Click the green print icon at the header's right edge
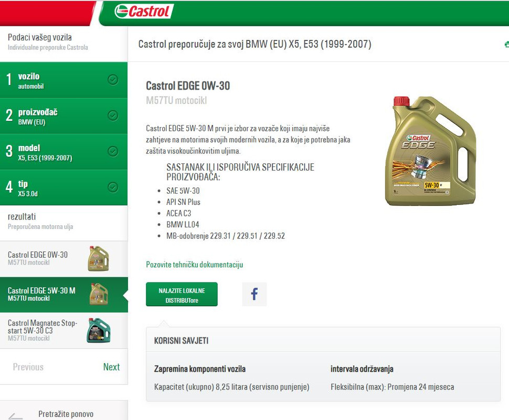Screen dimensions: 509x420 [506, 44]
